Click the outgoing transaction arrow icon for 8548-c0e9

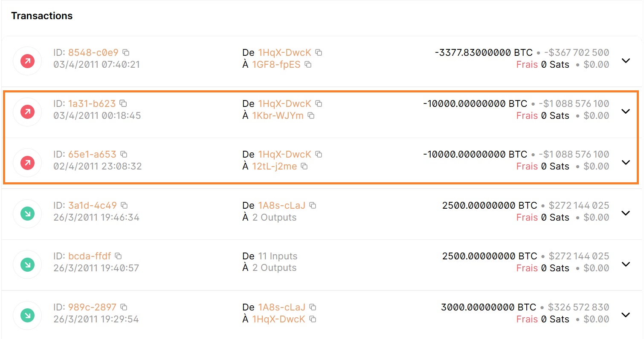tap(27, 60)
